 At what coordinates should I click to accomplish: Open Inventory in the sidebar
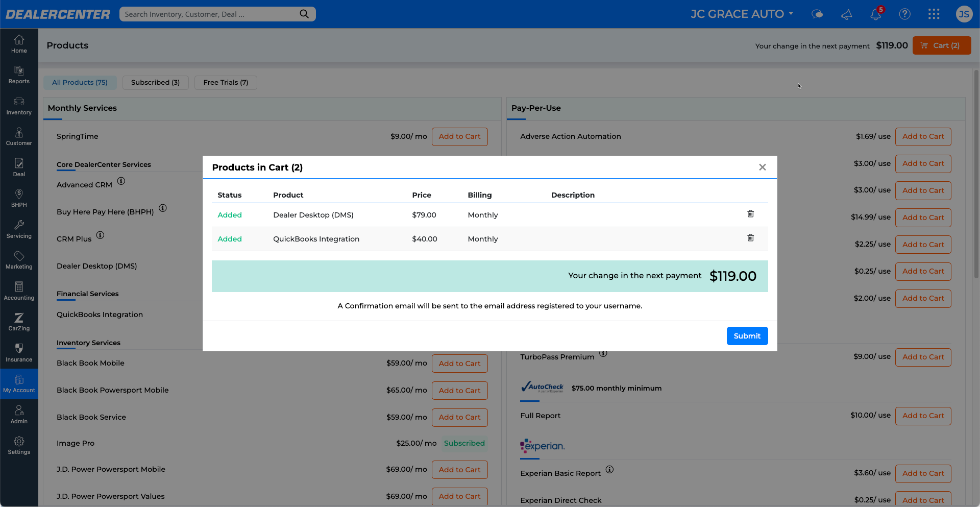tap(19, 106)
